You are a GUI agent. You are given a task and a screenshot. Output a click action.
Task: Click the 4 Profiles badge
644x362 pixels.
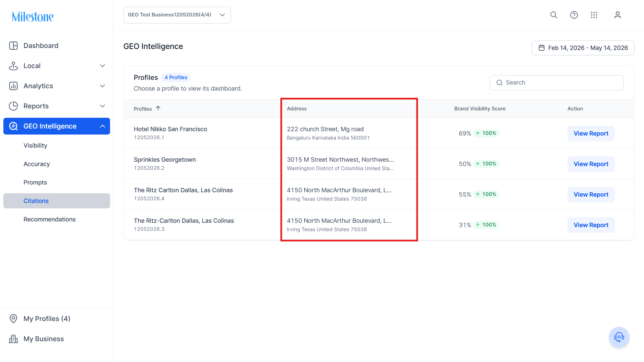[x=176, y=77]
